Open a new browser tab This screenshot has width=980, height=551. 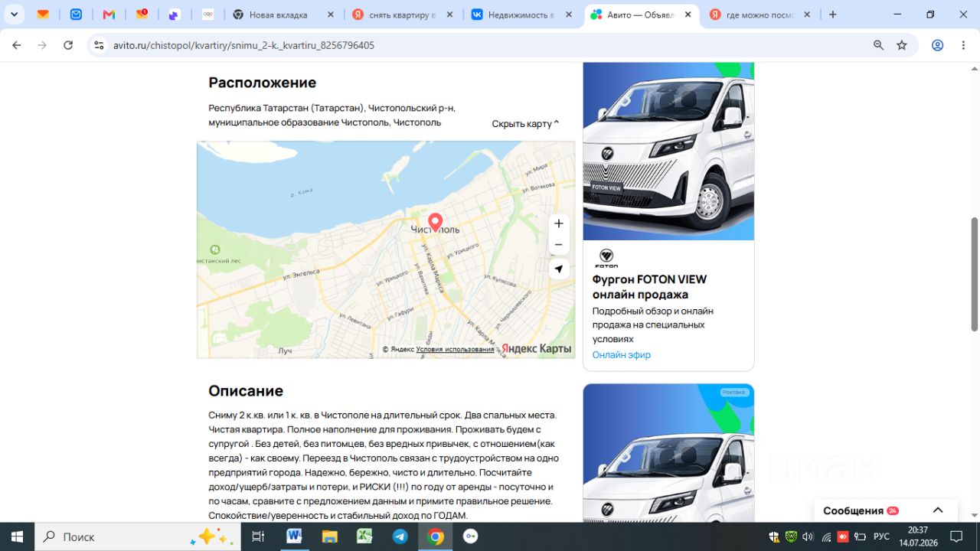(x=833, y=15)
